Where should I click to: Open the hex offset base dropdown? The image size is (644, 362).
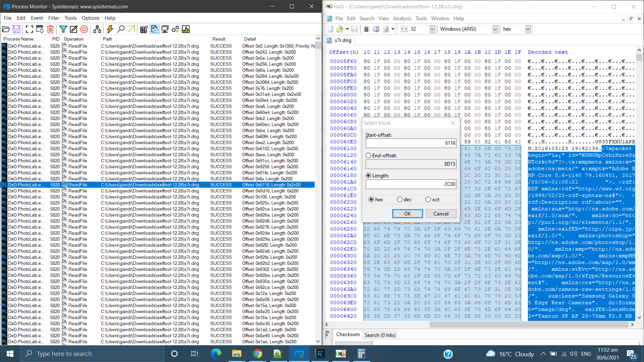(x=528, y=29)
